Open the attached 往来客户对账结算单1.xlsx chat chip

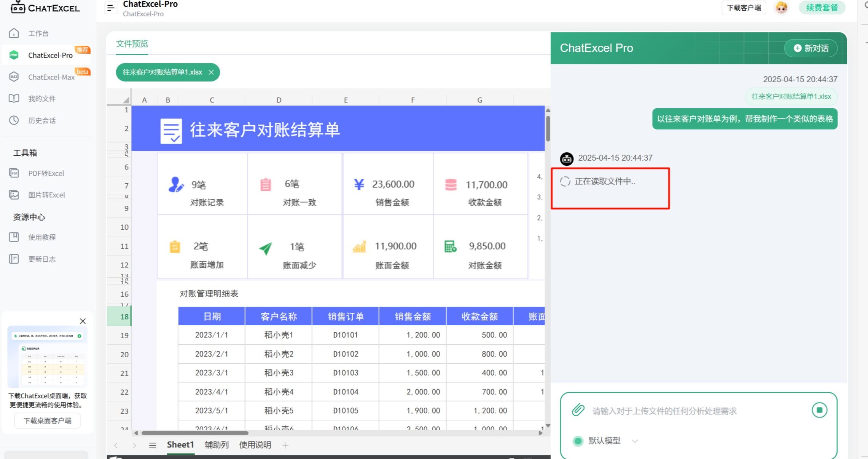791,96
